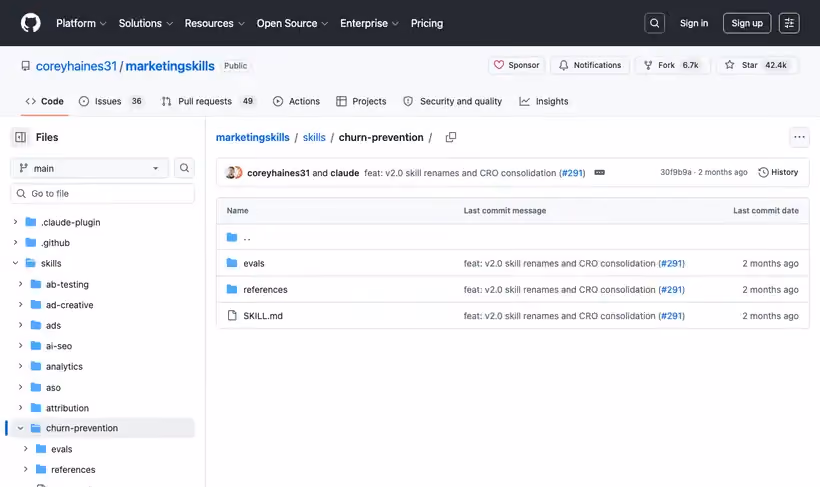
Task: Click the ab-testing folder icon in the tree
Action: pos(36,284)
